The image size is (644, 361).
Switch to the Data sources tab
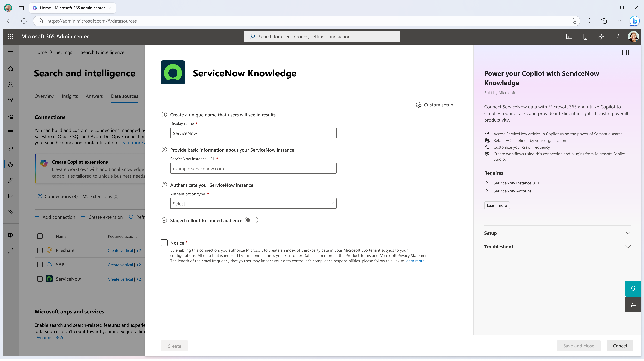[x=124, y=96]
